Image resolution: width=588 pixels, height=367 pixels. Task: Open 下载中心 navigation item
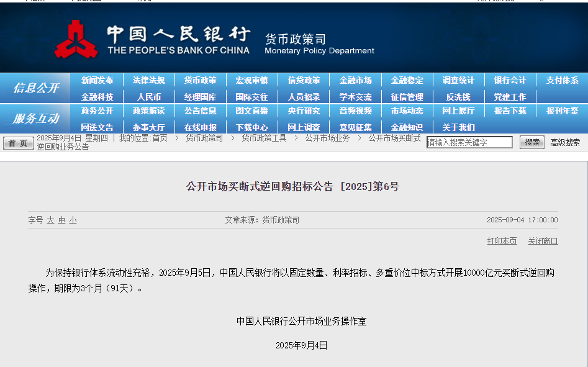[251, 127]
